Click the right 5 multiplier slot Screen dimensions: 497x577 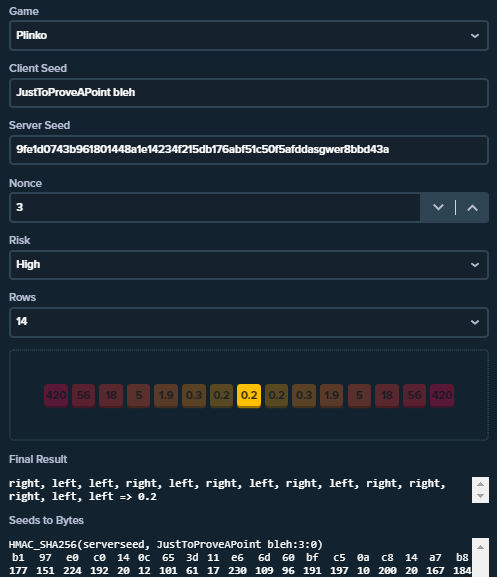[x=359, y=396]
